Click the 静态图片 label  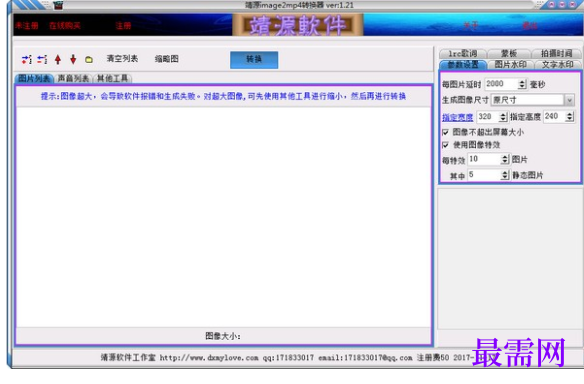coord(527,175)
